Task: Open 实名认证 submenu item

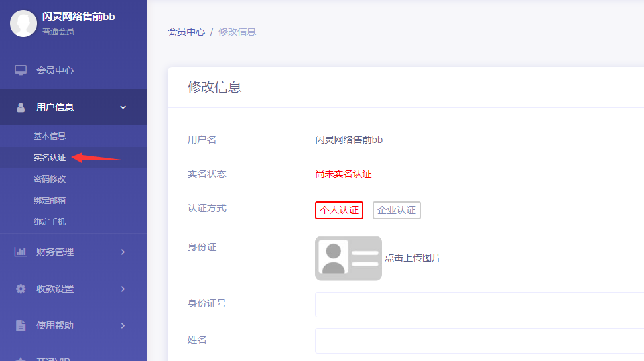Action: (50, 158)
